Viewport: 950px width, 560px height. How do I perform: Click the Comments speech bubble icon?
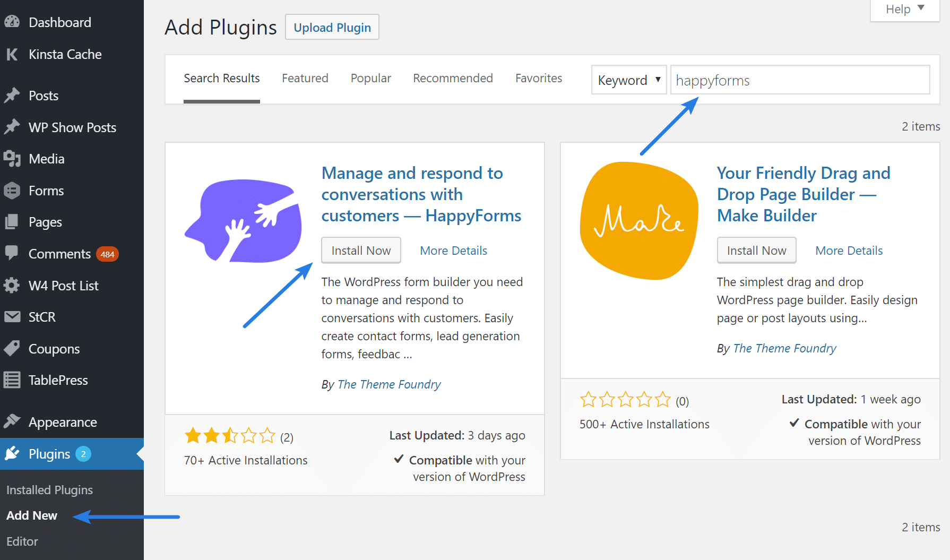(12, 253)
